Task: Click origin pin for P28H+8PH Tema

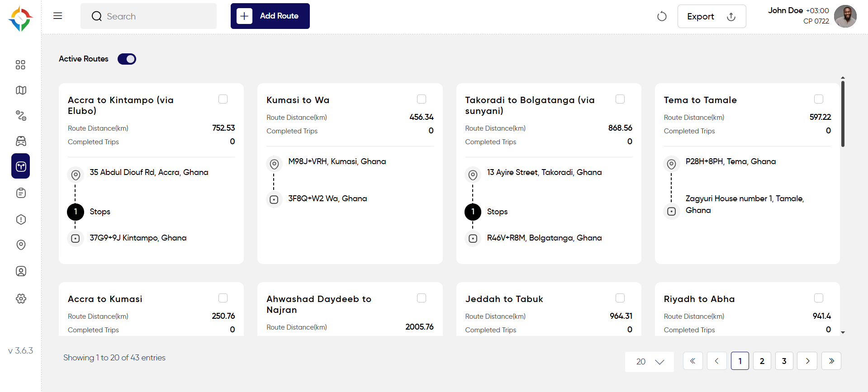Action: (x=671, y=164)
